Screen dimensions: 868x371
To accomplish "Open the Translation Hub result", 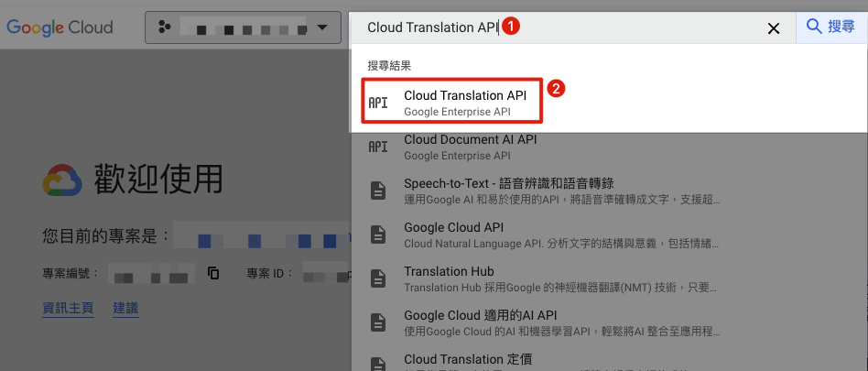I will click(x=609, y=279).
